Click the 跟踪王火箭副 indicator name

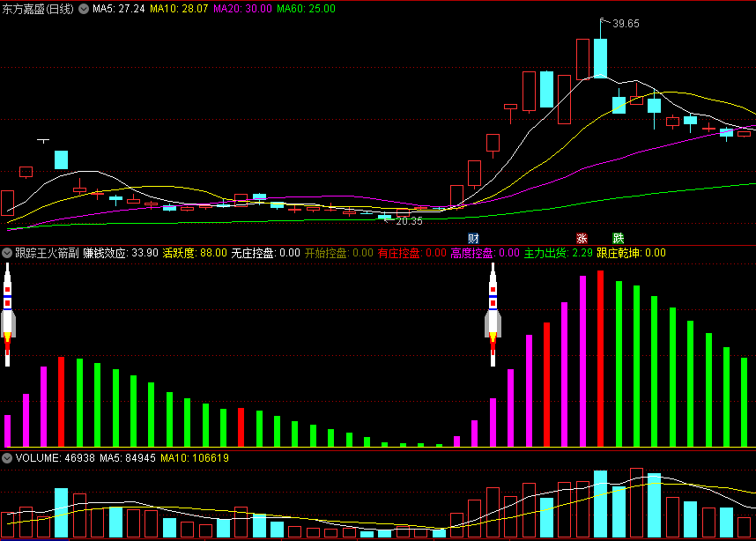pyautogui.click(x=47, y=253)
